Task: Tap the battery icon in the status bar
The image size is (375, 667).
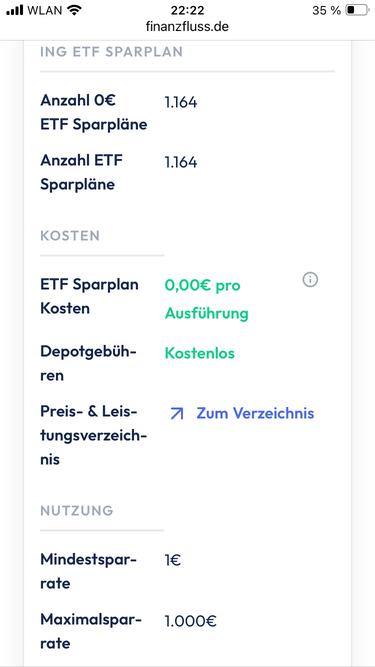Action: coord(357,10)
